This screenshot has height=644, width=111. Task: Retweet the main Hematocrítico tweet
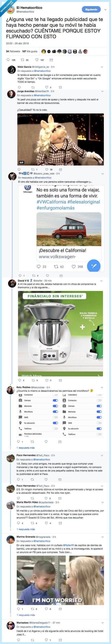(22, 60)
